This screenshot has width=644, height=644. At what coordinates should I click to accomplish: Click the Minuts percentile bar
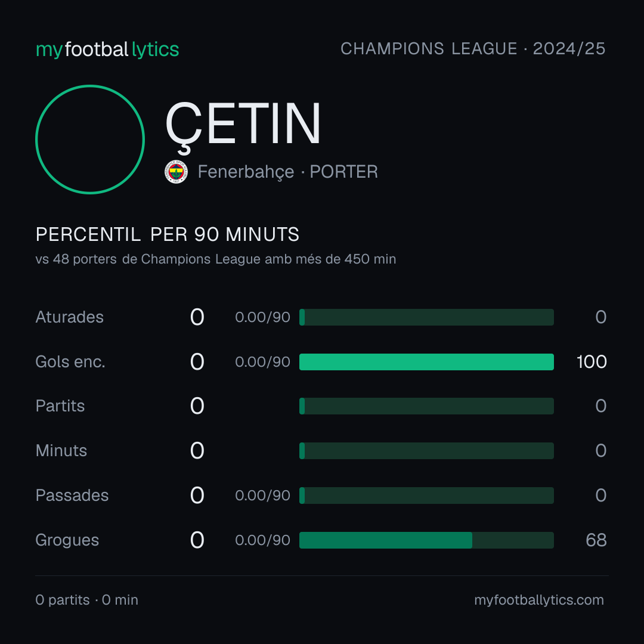426,451
